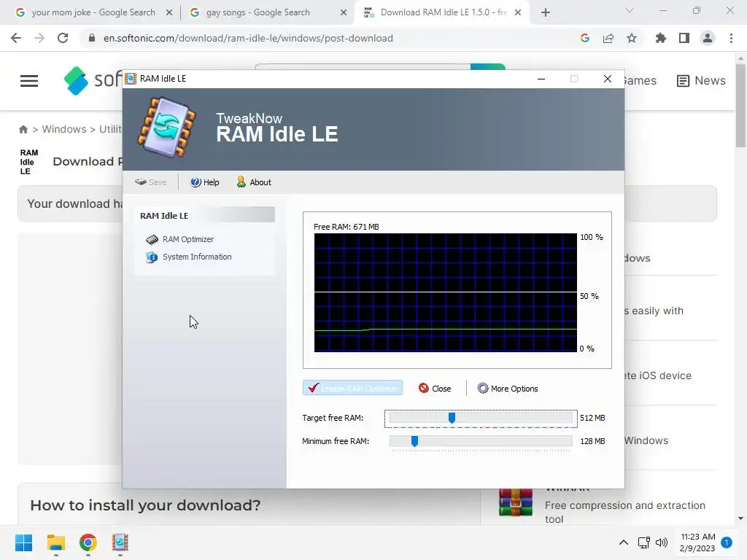
Task: Click 'How to install your download?' heading
Action: (x=145, y=505)
